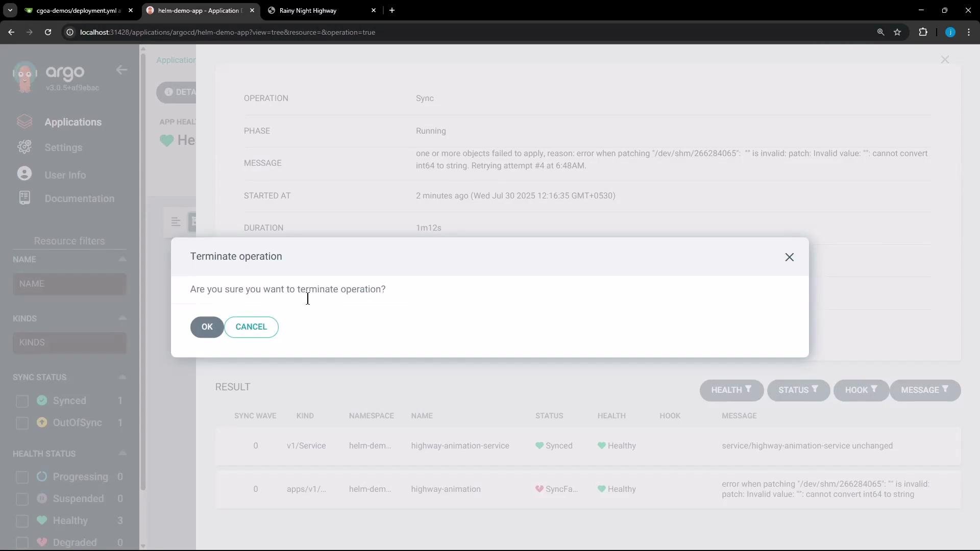Open User Info via the avatar icon
Image resolution: width=980 pixels, height=551 pixels.
click(24, 173)
